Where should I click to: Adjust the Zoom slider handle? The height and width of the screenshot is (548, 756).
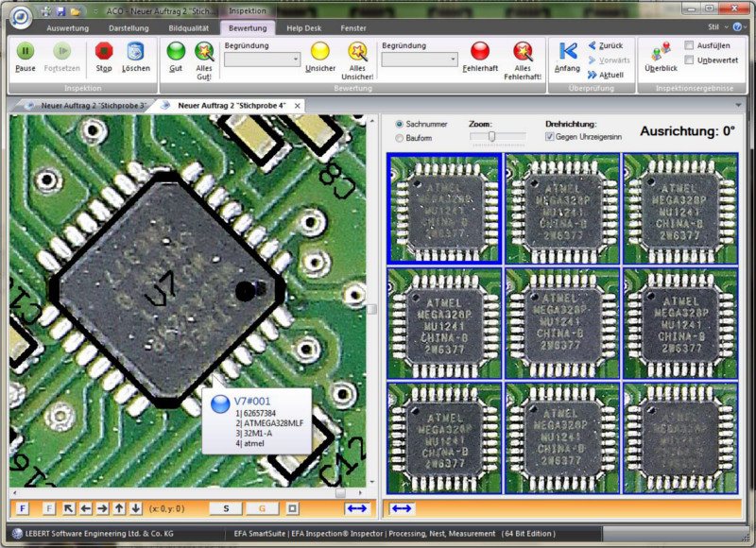[491, 136]
